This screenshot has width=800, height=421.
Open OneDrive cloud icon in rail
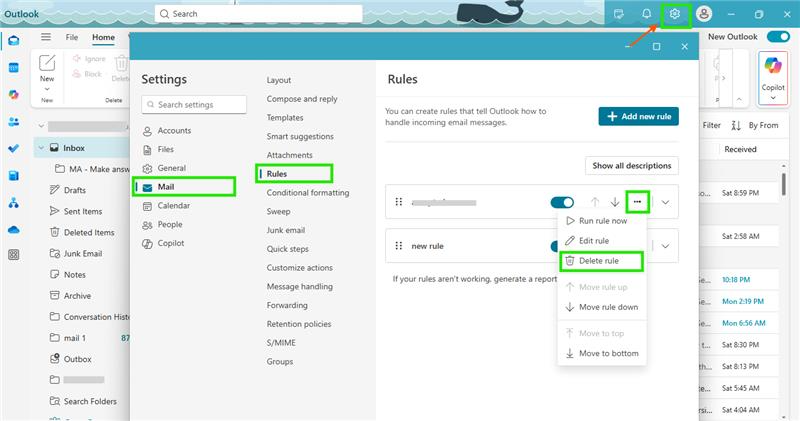pos(14,230)
